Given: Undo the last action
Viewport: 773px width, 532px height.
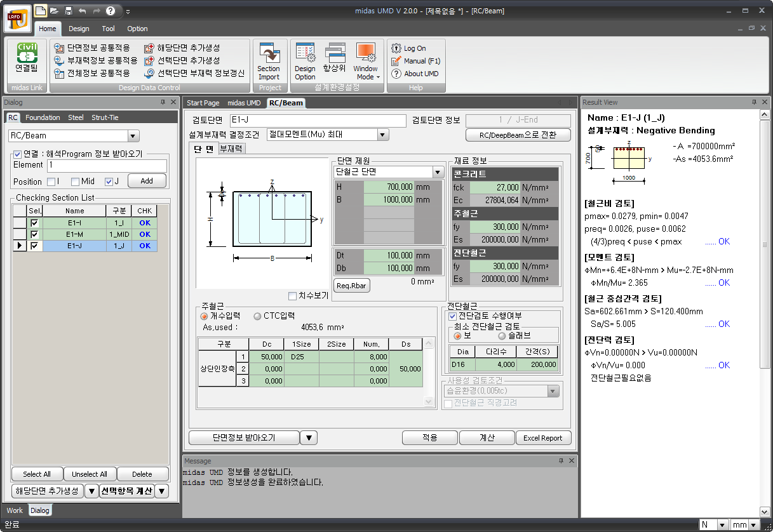Looking at the screenshot, I should pos(82,11).
